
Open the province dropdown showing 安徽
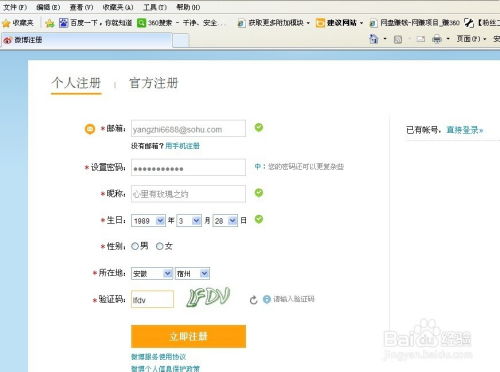click(152, 274)
